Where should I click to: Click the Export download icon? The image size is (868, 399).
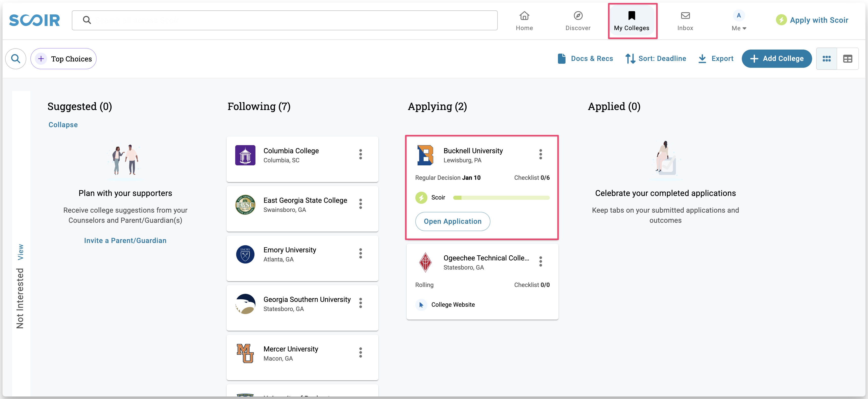pos(702,59)
